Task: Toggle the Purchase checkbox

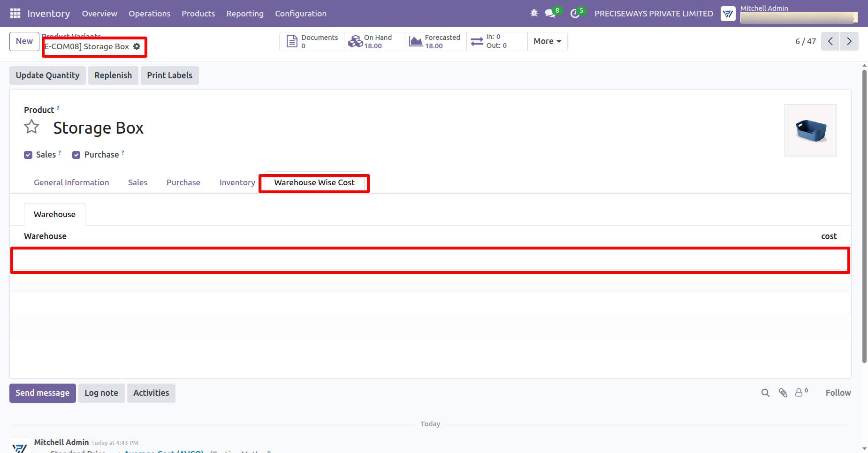Action: (76, 155)
